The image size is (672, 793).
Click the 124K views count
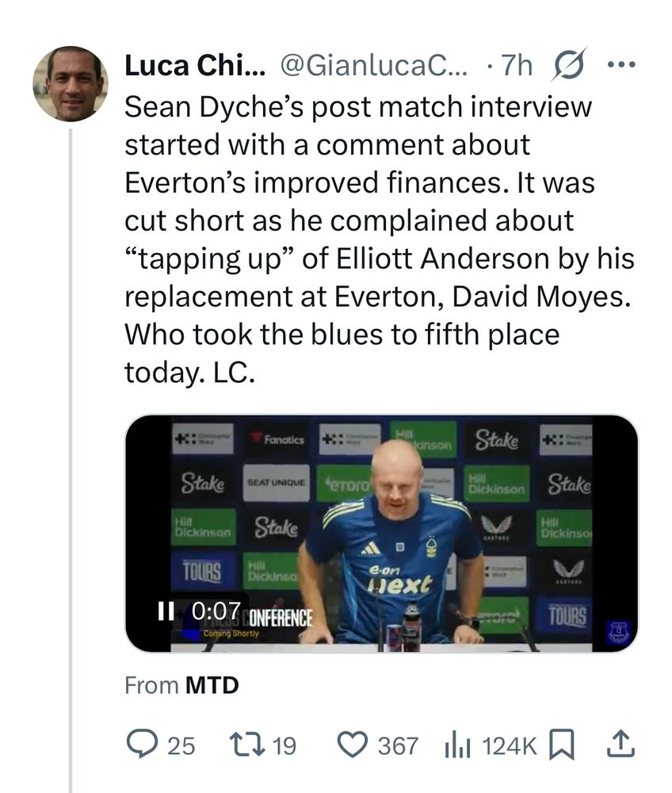click(510, 745)
